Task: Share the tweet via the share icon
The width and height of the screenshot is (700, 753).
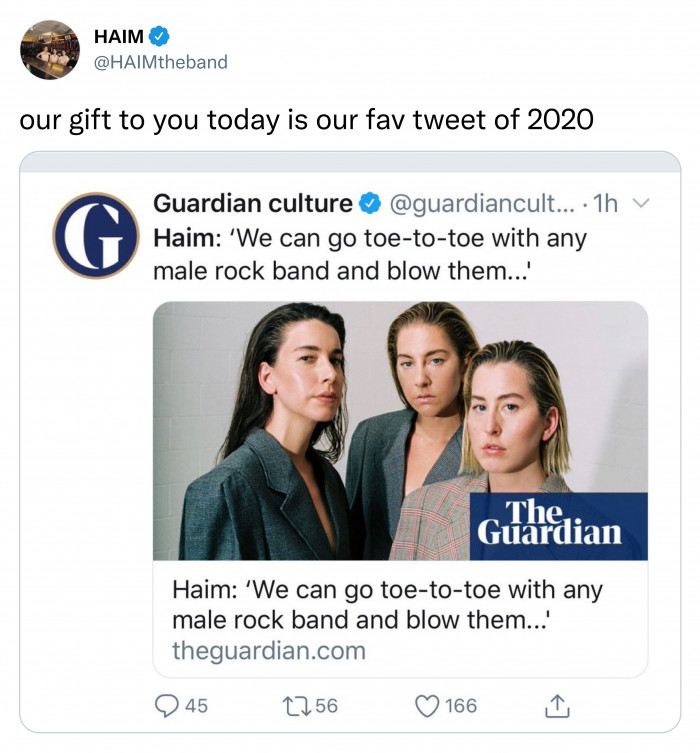Action: tap(555, 706)
